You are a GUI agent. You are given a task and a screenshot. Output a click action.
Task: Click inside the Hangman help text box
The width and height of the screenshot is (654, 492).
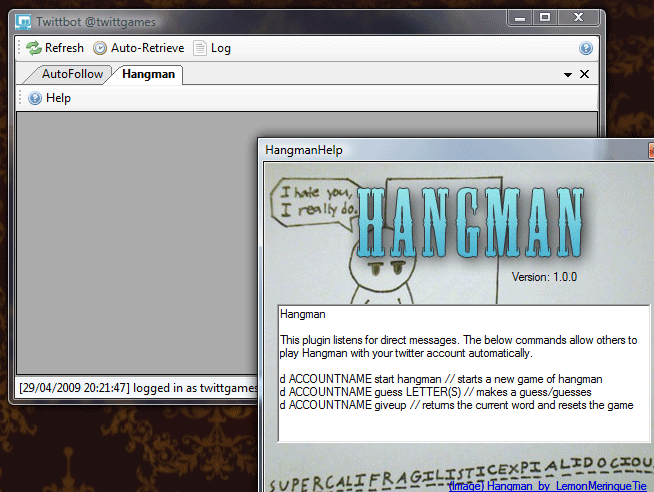(463, 372)
